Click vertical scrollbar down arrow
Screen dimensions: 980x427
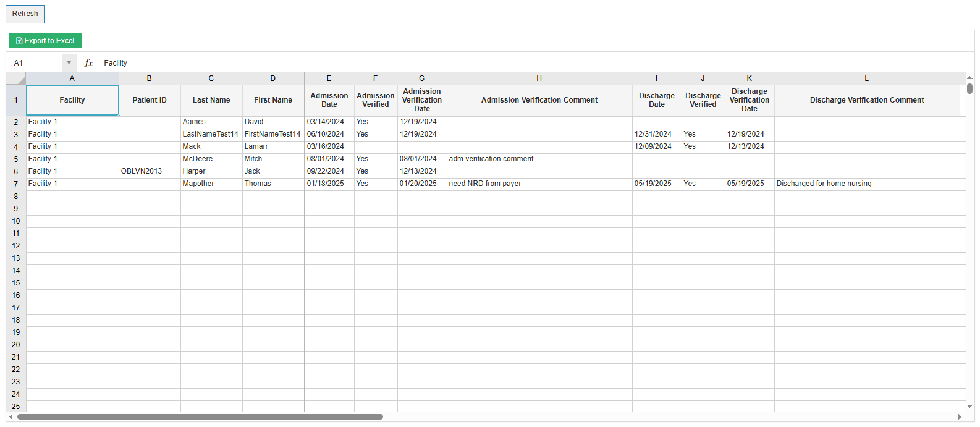click(969, 407)
